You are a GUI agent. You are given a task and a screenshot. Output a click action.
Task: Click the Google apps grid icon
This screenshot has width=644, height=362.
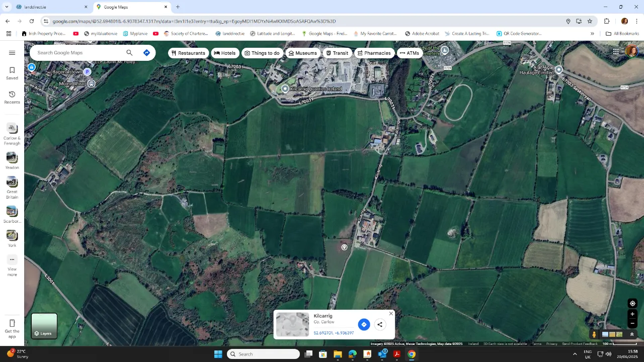615,51
